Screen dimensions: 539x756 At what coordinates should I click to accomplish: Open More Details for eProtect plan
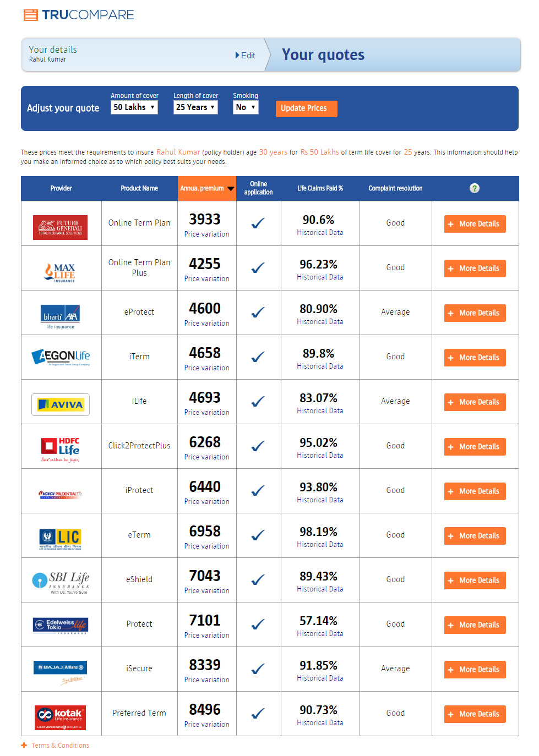(x=475, y=313)
